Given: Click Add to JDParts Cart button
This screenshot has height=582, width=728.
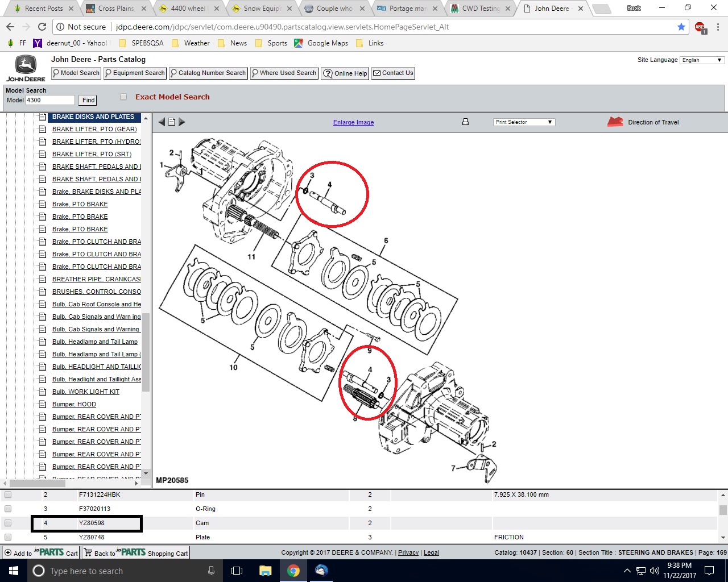Looking at the screenshot, I should click(x=41, y=553).
